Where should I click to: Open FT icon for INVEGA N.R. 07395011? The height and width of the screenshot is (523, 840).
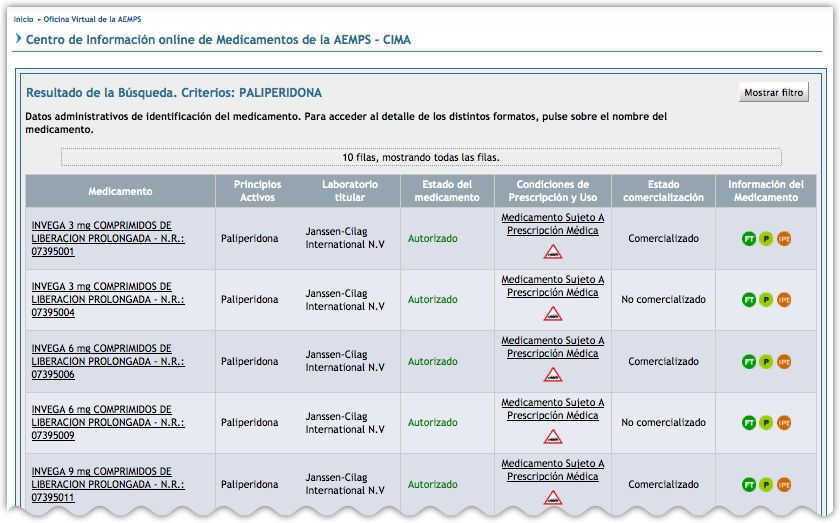pos(749,485)
